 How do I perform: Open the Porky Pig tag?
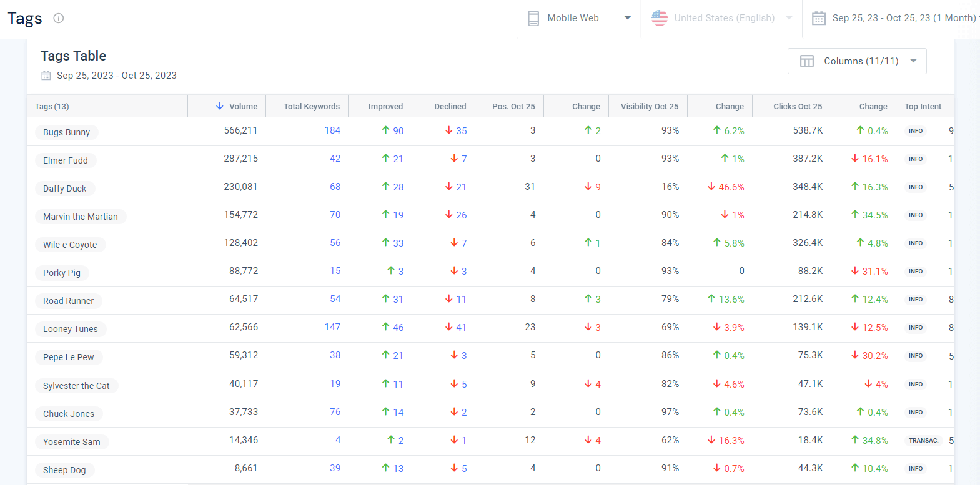[x=62, y=273]
